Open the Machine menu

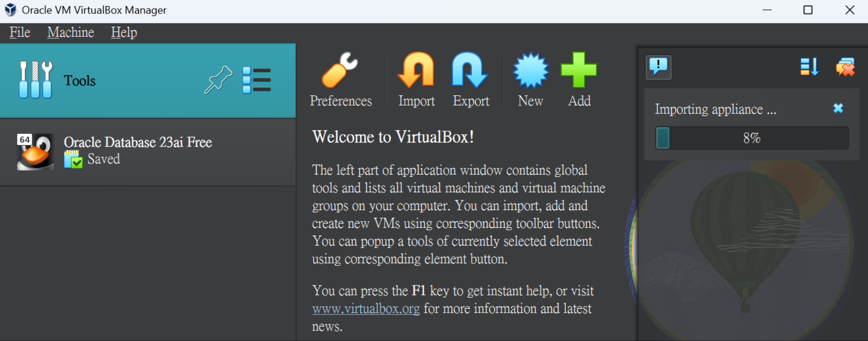pyautogui.click(x=71, y=33)
